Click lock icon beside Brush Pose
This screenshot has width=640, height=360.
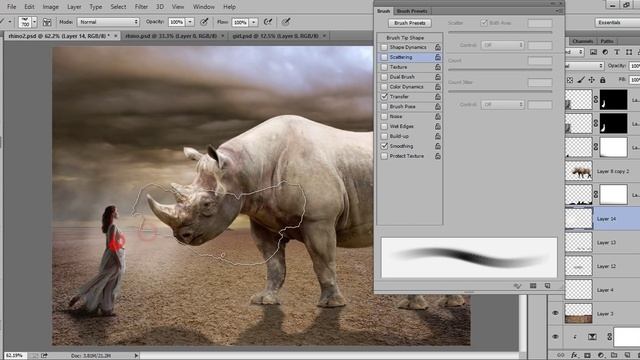pyautogui.click(x=438, y=107)
